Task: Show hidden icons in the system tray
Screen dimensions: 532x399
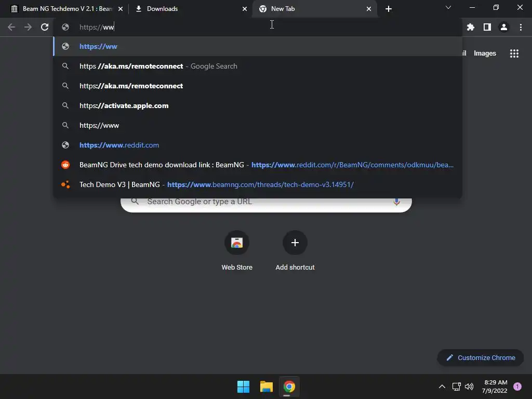Action: click(x=442, y=387)
